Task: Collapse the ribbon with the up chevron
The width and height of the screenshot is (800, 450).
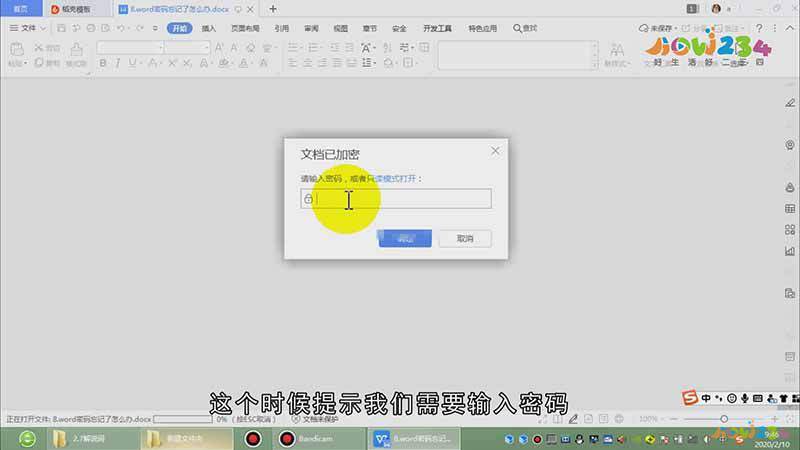Action: pyautogui.click(x=790, y=28)
